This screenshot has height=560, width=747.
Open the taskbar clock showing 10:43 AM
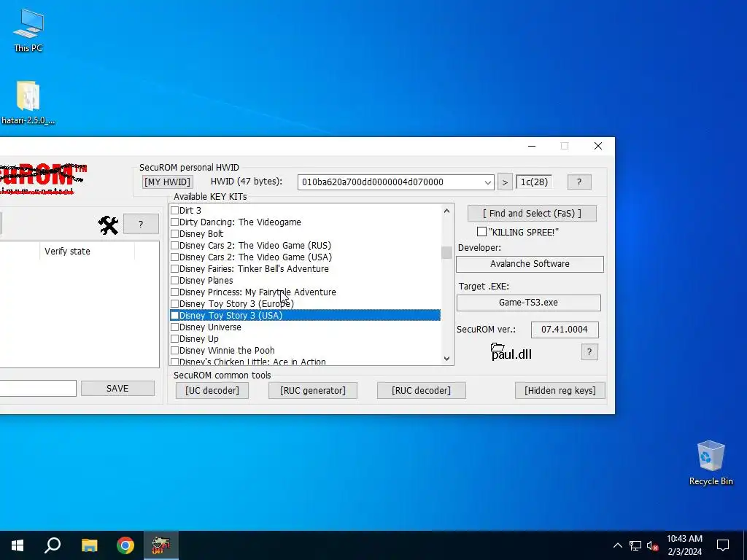pyautogui.click(x=684, y=545)
